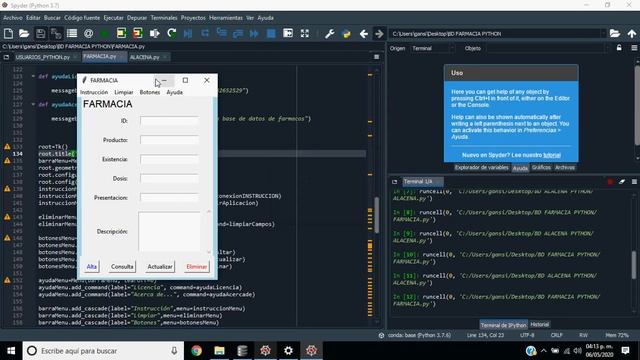The height and width of the screenshot is (360, 640).
Task: Click the Consulta button in FARMACIA
Action: click(122, 267)
